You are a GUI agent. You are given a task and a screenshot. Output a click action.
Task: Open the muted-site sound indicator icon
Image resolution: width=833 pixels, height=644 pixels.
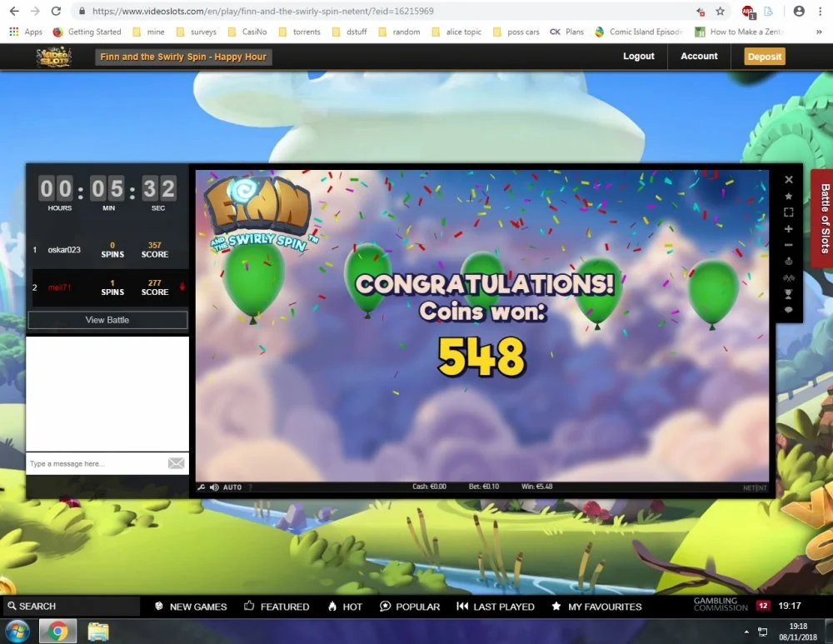(x=701, y=11)
